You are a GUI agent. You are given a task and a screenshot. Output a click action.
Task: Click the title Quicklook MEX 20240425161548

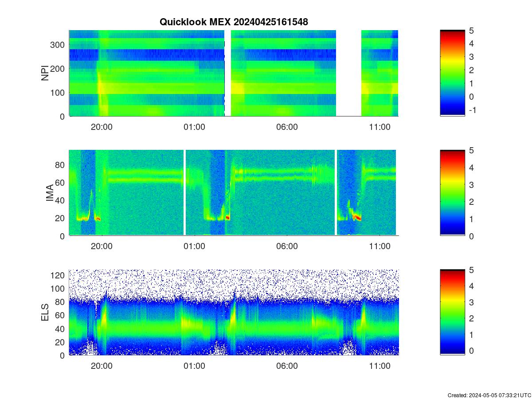click(x=234, y=22)
